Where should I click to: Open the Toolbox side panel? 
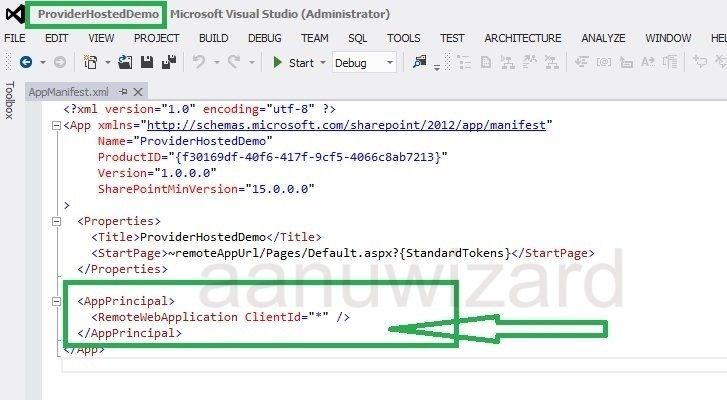click(x=9, y=100)
